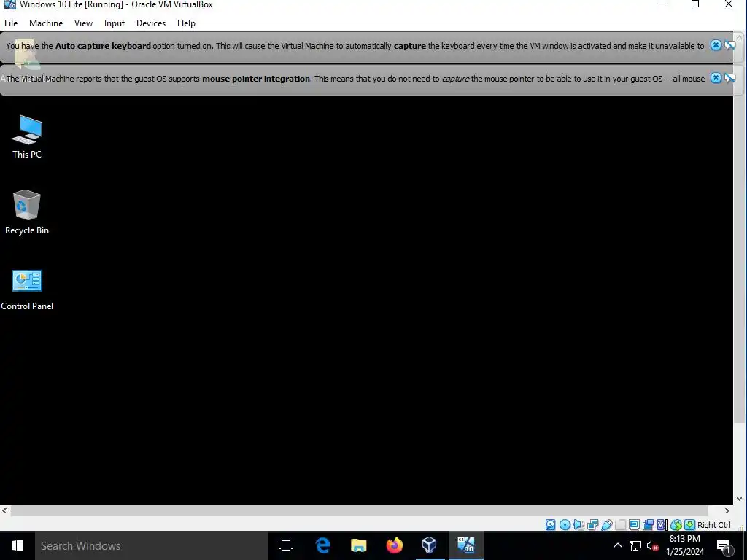Click the horizontal scrollbar track
The image size is (747, 560).
coord(365,510)
